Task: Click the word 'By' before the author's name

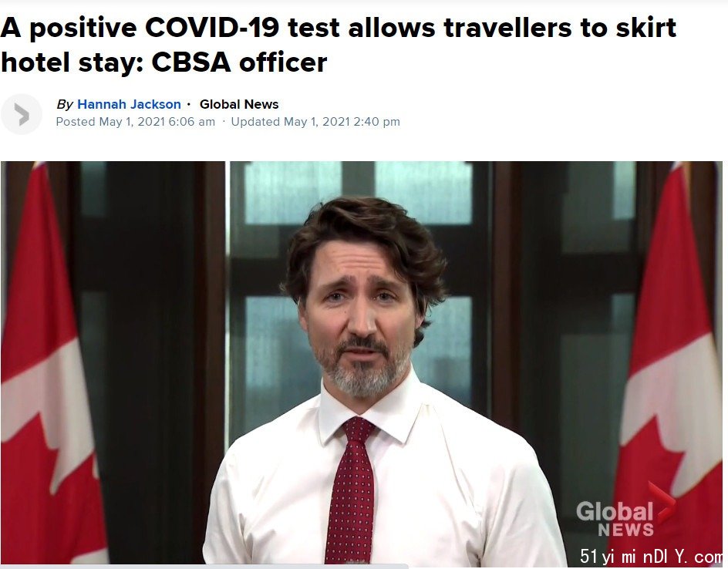Action: point(64,104)
